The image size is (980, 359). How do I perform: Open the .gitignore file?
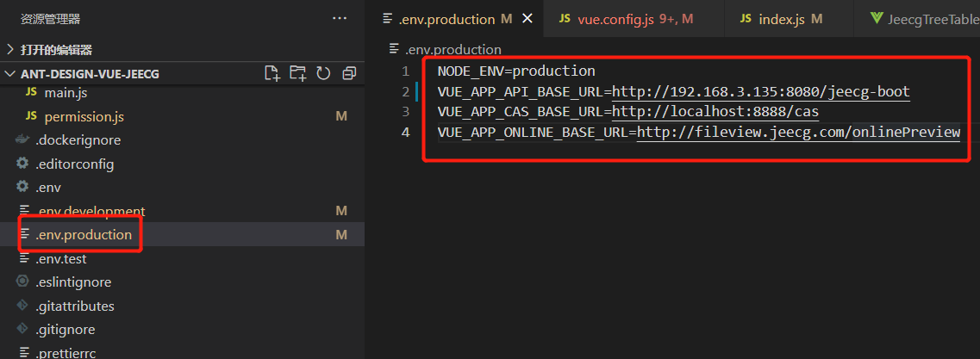pos(66,330)
